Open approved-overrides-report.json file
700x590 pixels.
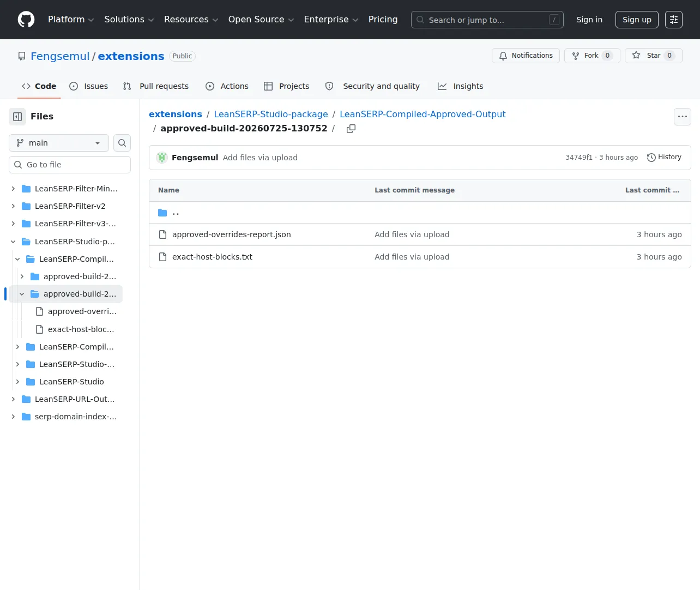pyautogui.click(x=232, y=234)
